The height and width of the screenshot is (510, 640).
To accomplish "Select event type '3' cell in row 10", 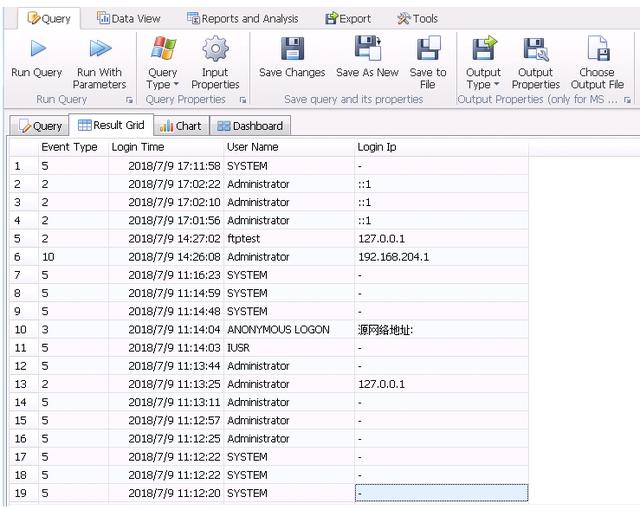I will point(74,330).
